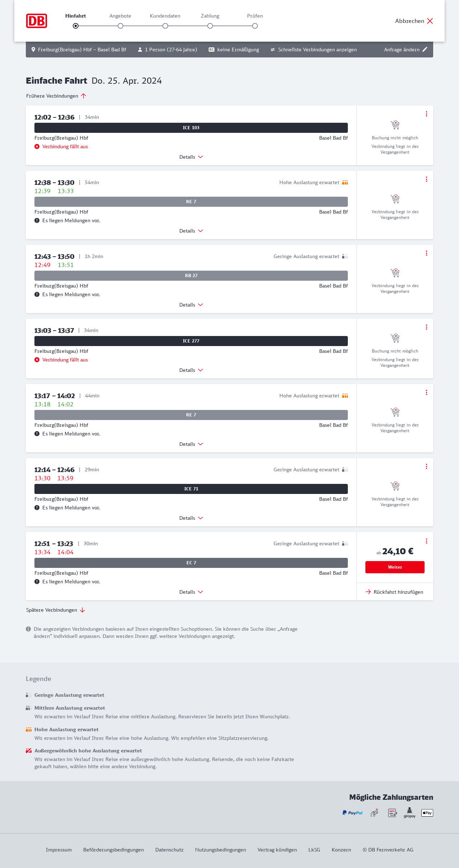Open three-dot menu for RB 27 connection
This screenshot has height=868, width=459.
(x=426, y=253)
